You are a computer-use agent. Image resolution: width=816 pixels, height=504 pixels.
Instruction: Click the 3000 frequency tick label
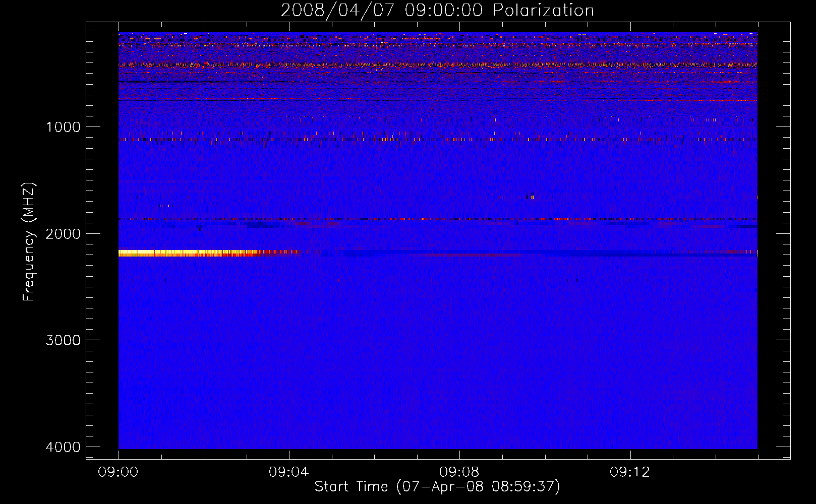(63, 340)
